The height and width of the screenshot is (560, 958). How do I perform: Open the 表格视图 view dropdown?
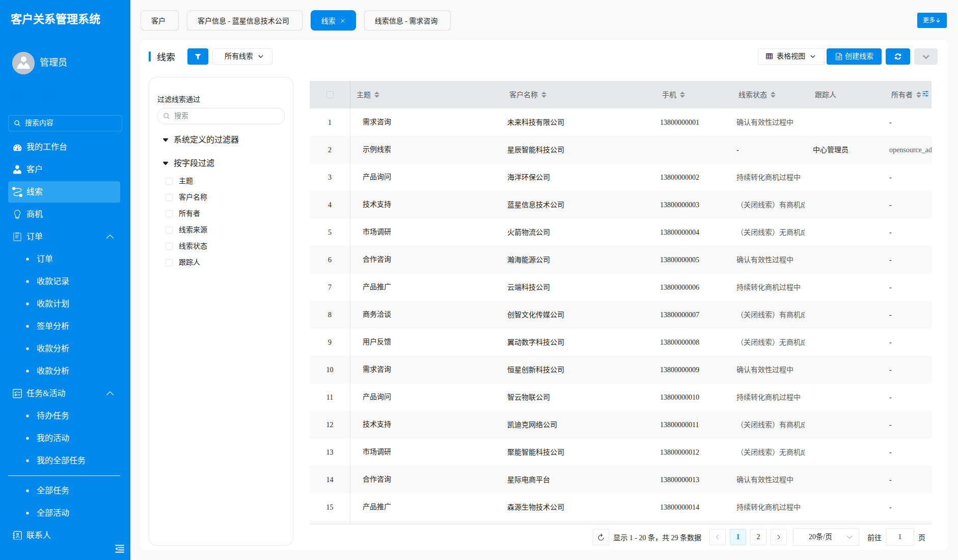[791, 57]
